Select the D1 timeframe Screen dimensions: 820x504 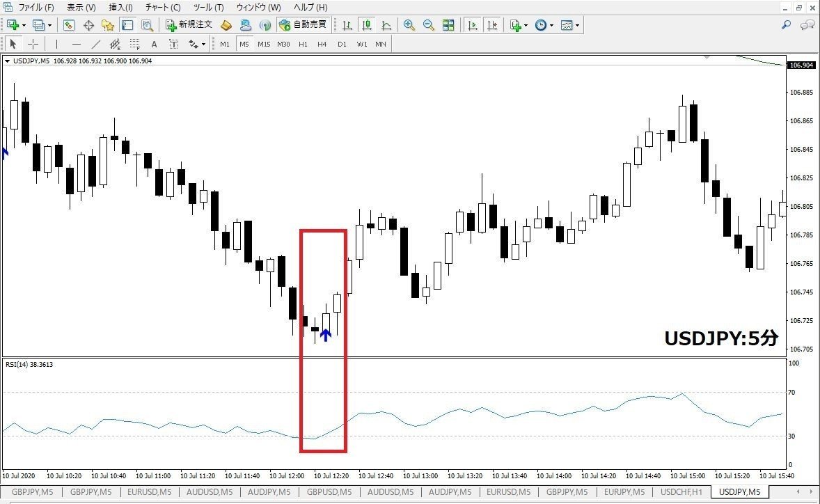tap(342, 44)
